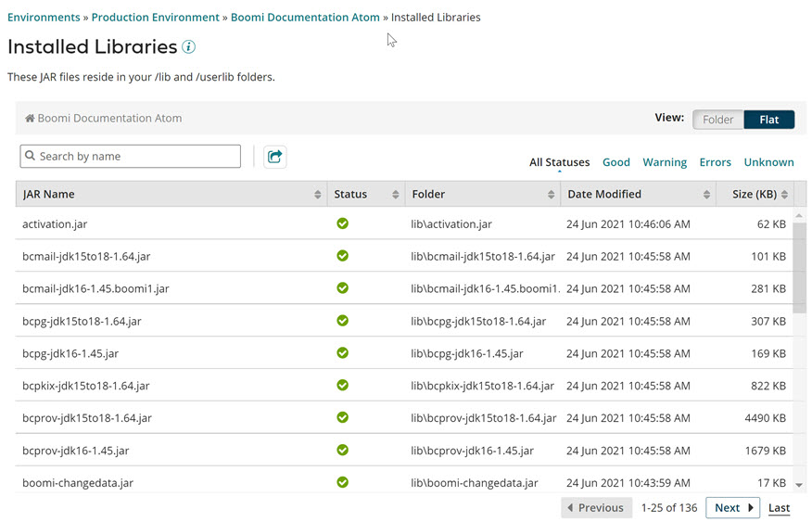Click the lib\activation.jar folder cell

[x=451, y=224]
